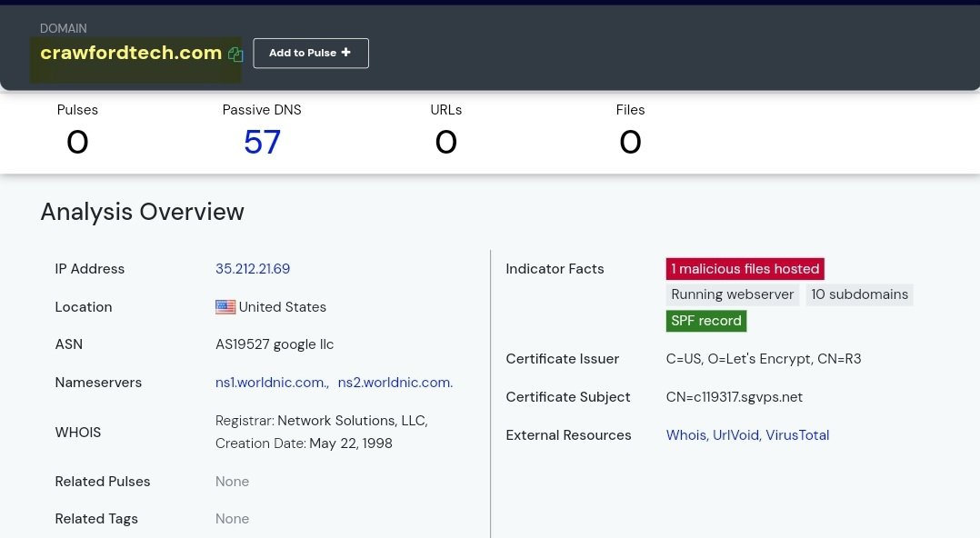Click the green SPF record badge
Viewport: 980px width, 538px height.
(x=706, y=321)
